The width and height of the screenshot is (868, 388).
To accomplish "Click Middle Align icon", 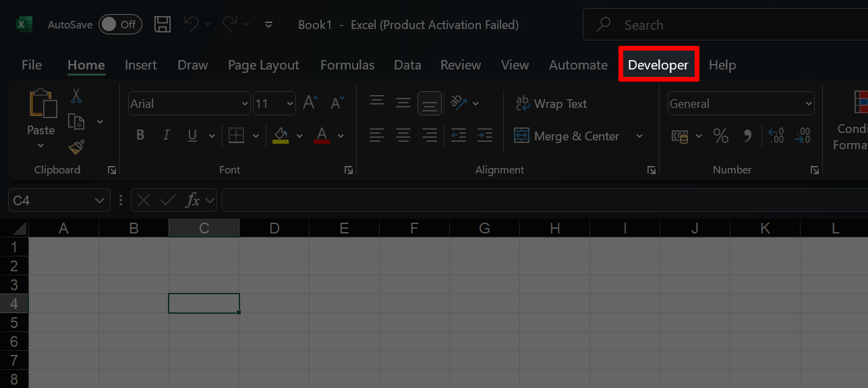I will coord(403,103).
